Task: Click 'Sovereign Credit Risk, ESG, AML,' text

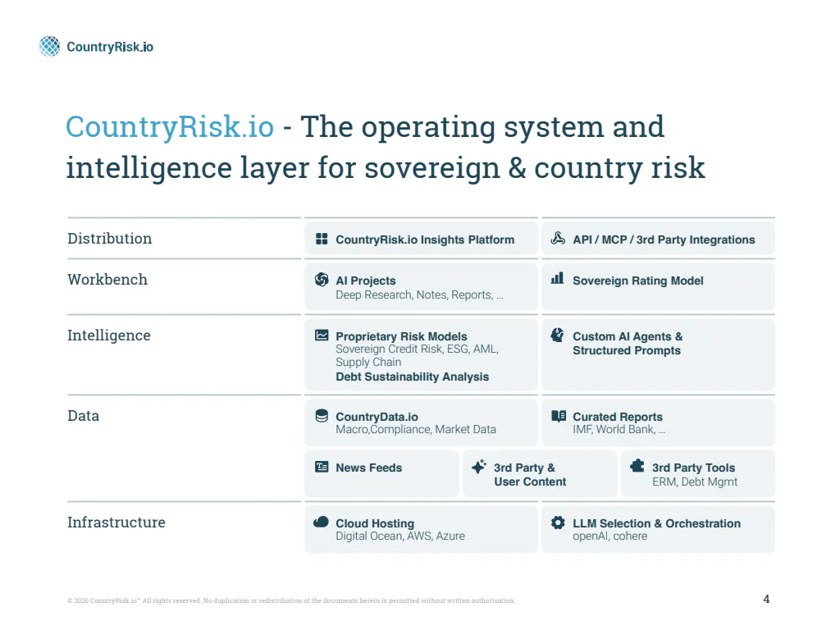Action: coord(417,349)
